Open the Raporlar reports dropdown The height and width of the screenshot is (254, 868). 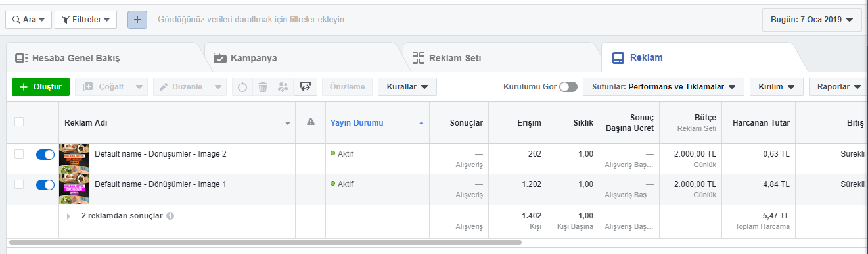point(838,87)
